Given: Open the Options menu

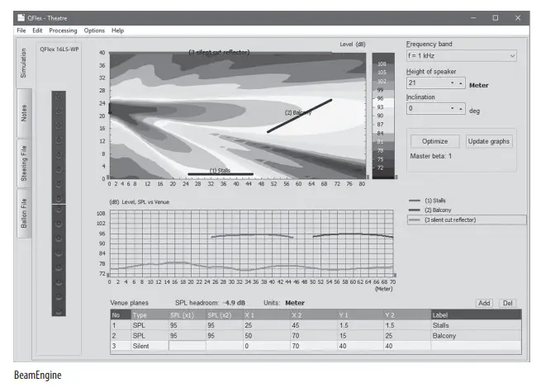Looking at the screenshot, I should 94,31.
